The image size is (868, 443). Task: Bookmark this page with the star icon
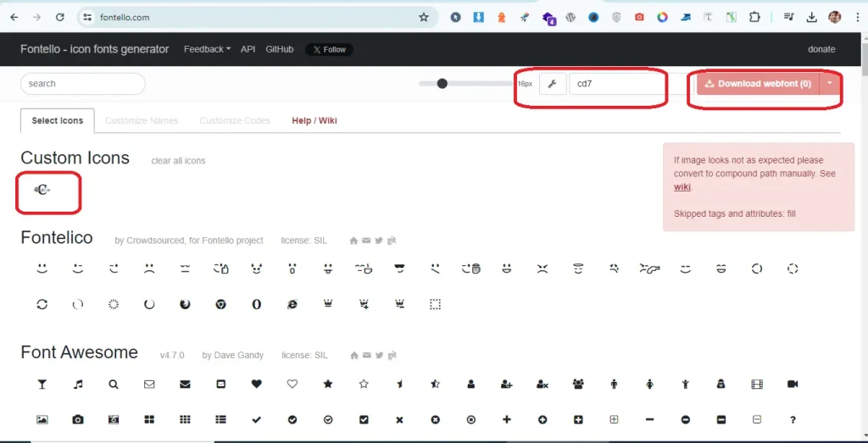coord(424,17)
